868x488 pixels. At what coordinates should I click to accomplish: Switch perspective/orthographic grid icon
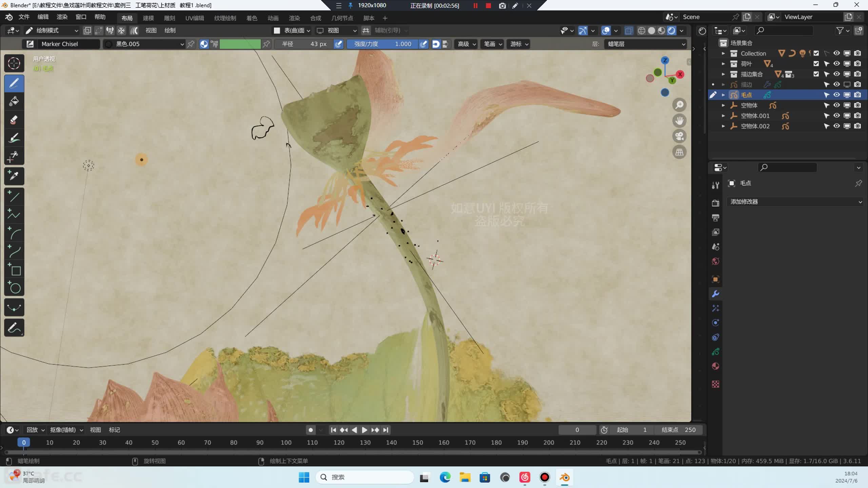point(679,152)
